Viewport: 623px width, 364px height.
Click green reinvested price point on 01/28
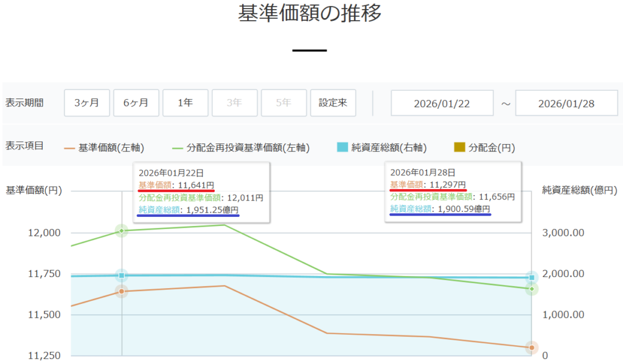click(x=532, y=289)
